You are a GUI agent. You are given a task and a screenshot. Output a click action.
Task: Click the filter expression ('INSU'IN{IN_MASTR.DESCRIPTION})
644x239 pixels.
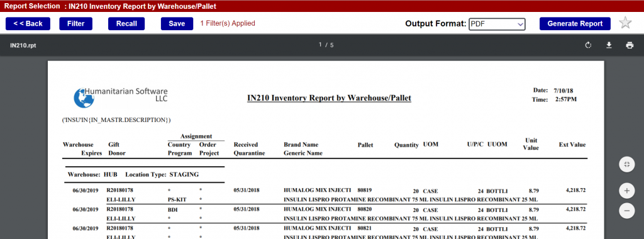(116, 120)
